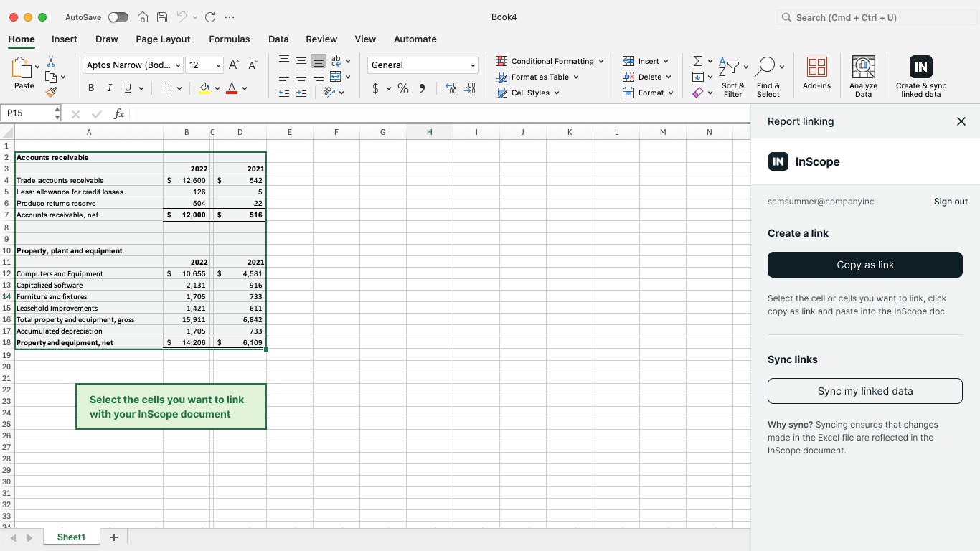The image size is (980, 551).
Task: Click the Copy as link button
Action: pyautogui.click(x=865, y=265)
